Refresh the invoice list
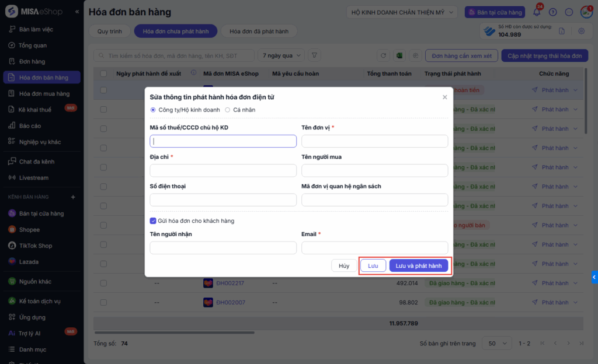 384,55
